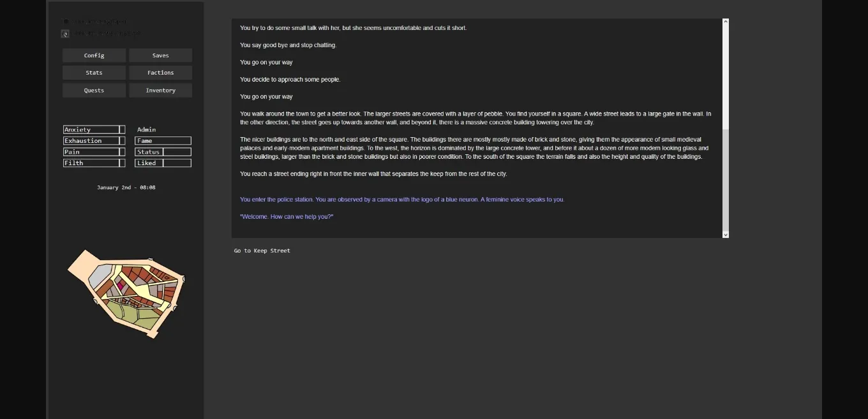Click the Liked meter
This screenshot has width=868, height=419.
(162, 163)
